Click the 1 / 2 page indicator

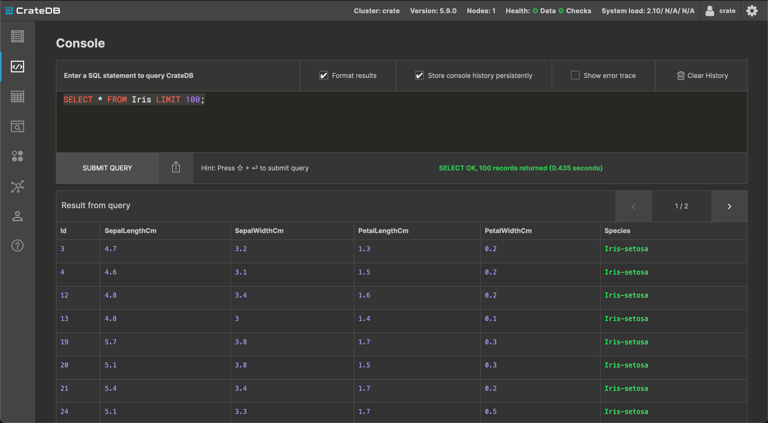point(681,206)
